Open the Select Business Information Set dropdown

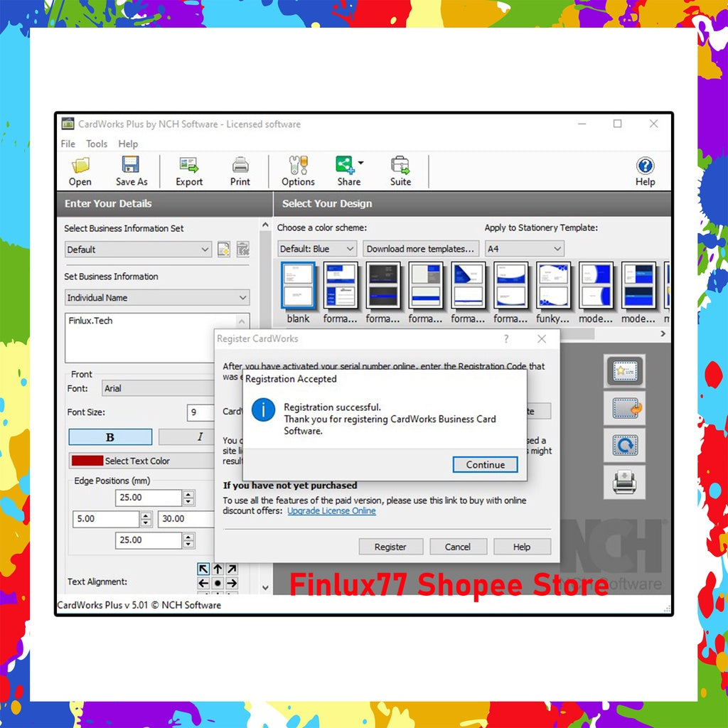pyautogui.click(x=138, y=250)
